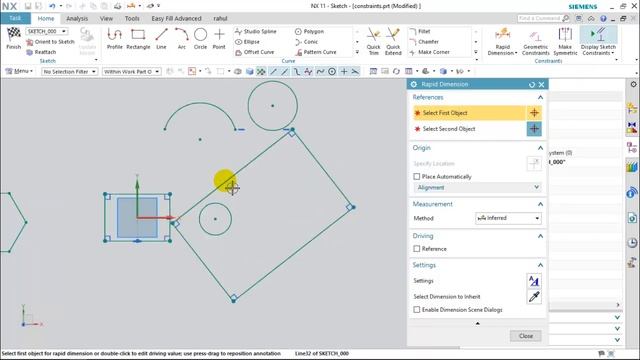The image size is (640, 360).
Task: Choose the Chamfer tool
Action: pyautogui.click(x=424, y=42)
